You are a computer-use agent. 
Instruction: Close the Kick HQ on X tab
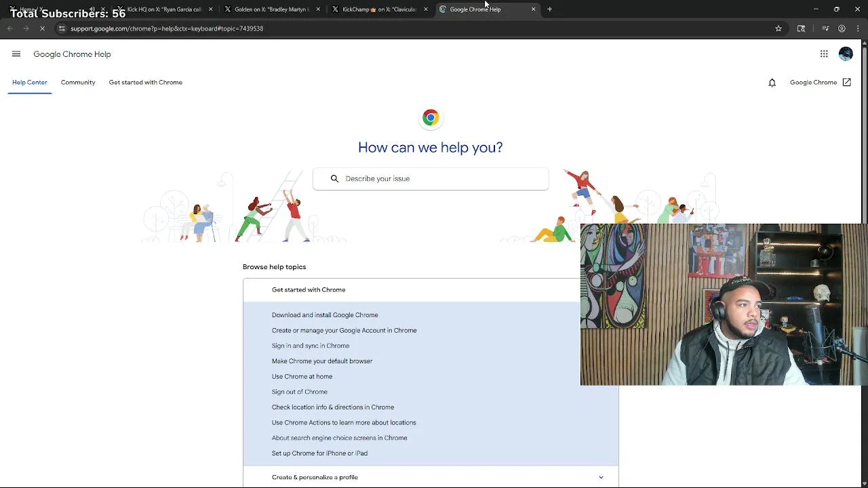[211, 9]
